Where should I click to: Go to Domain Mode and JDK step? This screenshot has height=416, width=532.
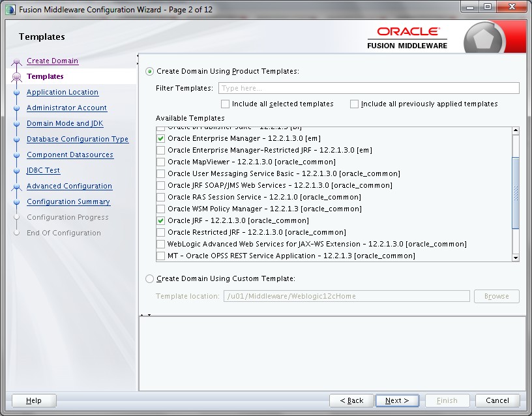click(65, 123)
